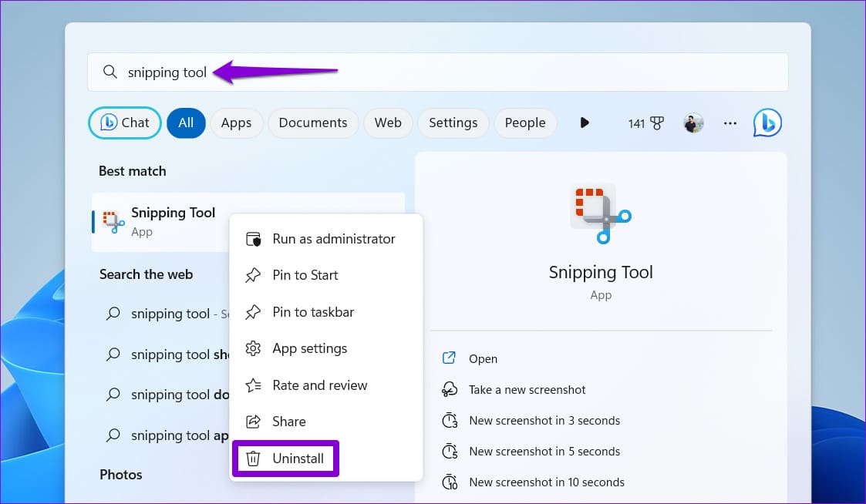
Task: Click the Take a new screenshot icon
Action: pyautogui.click(x=449, y=389)
